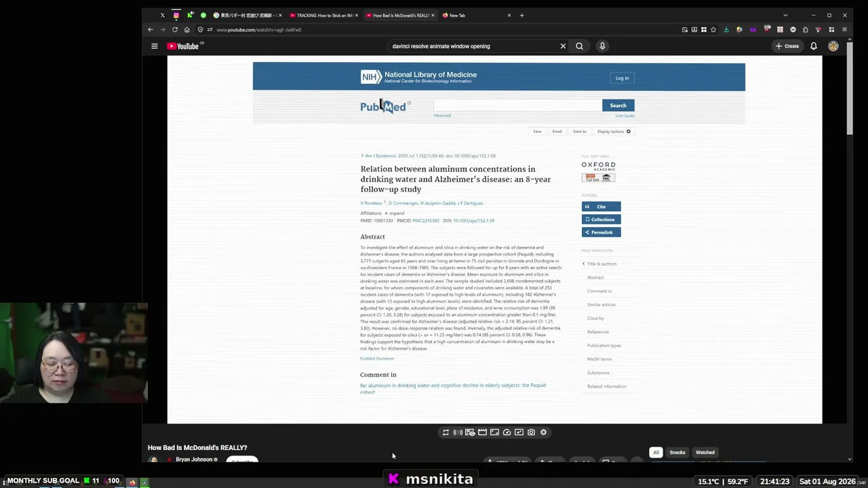The image size is (868, 488).
Task: Open the User Guide link
Action: [x=625, y=116]
